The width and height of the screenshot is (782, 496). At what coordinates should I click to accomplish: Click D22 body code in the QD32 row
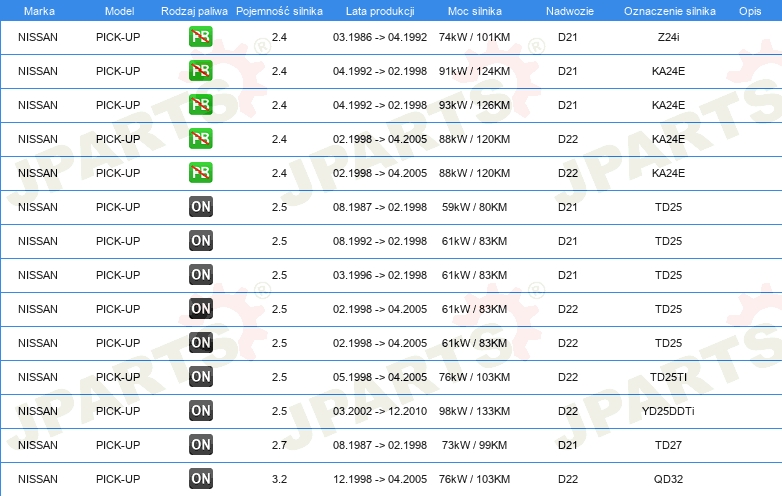click(x=568, y=479)
